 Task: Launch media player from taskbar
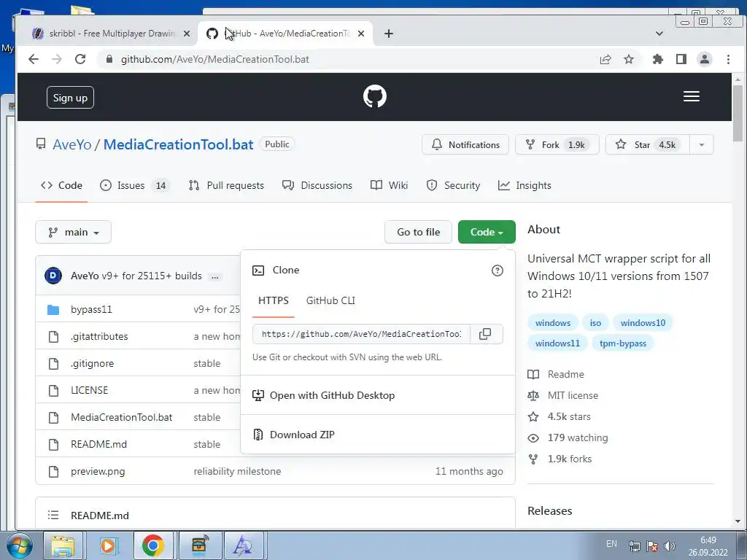pos(108,545)
